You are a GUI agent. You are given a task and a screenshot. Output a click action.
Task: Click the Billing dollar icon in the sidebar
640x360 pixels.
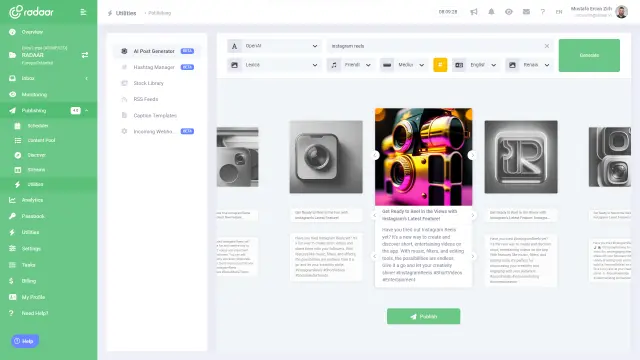[x=11, y=281]
